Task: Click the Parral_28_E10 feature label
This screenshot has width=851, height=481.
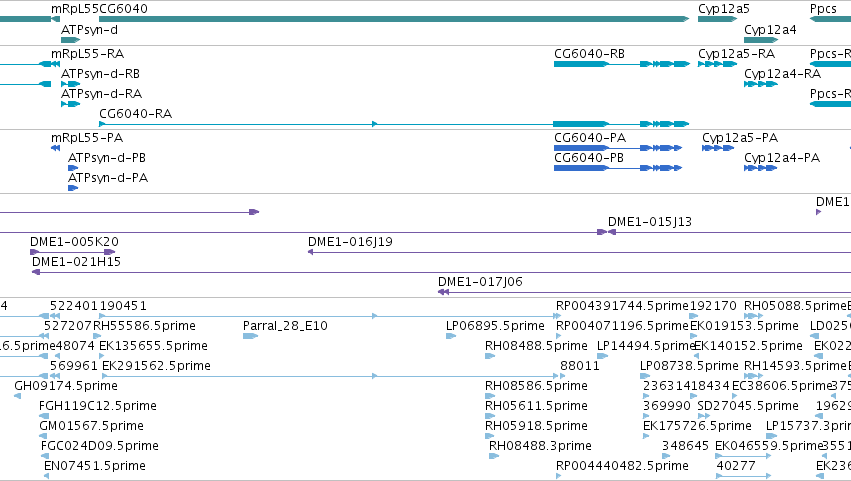Action: [x=285, y=326]
